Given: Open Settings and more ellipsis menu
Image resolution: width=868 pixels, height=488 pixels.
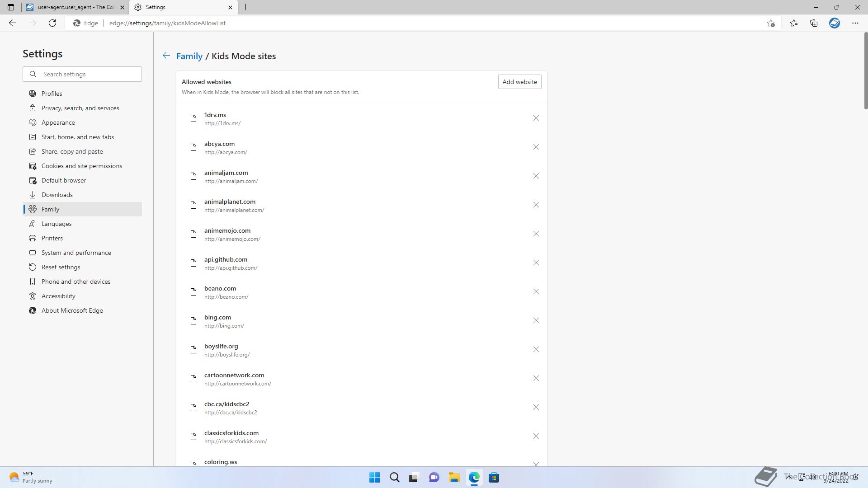Looking at the screenshot, I should click(855, 23).
